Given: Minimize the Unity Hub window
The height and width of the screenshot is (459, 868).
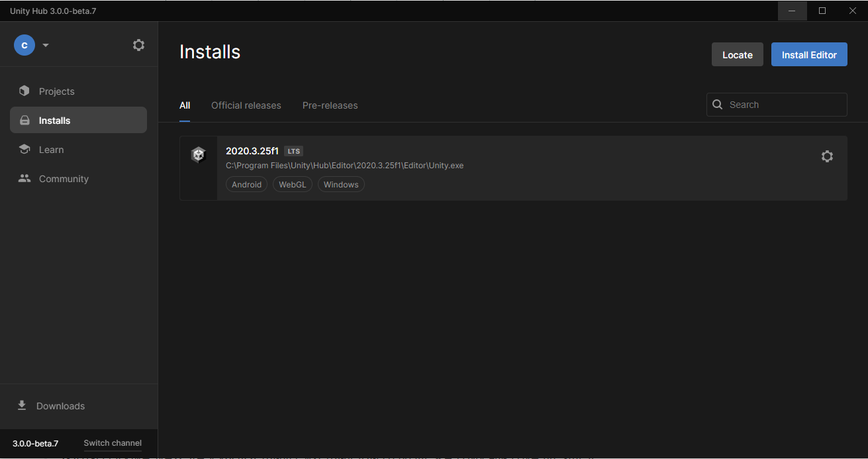Looking at the screenshot, I should pos(792,11).
